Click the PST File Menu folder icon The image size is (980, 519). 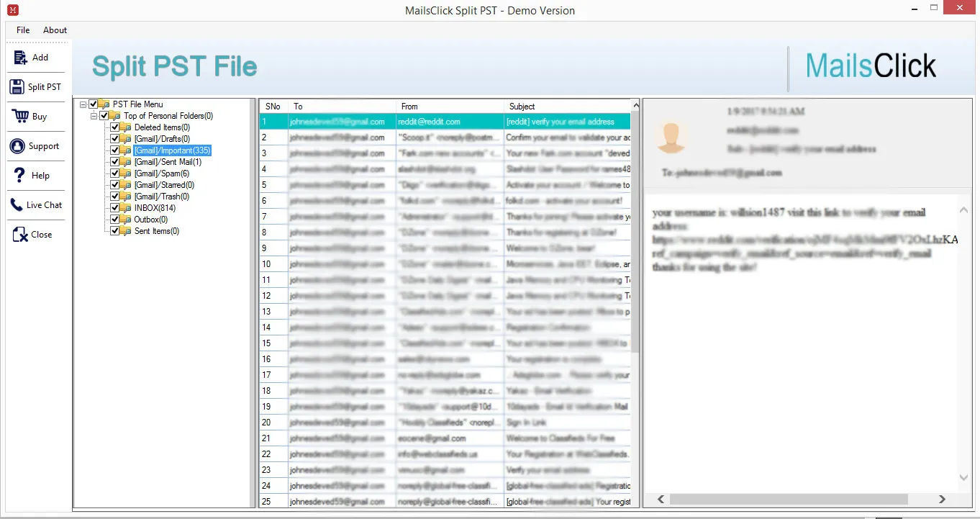(104, 104)
